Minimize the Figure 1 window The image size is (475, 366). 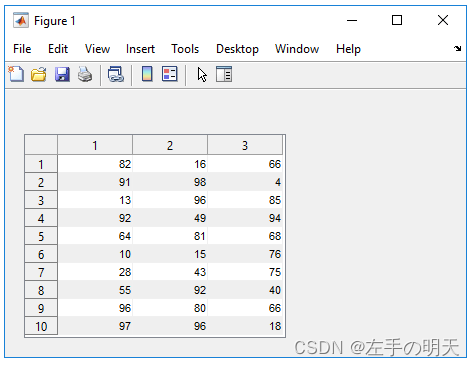click(x=352, y=20)
